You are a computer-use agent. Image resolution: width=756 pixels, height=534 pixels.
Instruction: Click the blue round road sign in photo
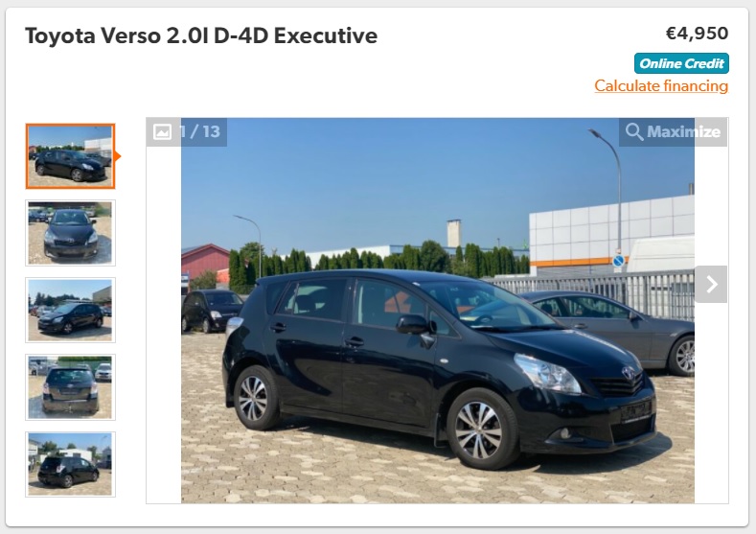click(x=618, y=261)
